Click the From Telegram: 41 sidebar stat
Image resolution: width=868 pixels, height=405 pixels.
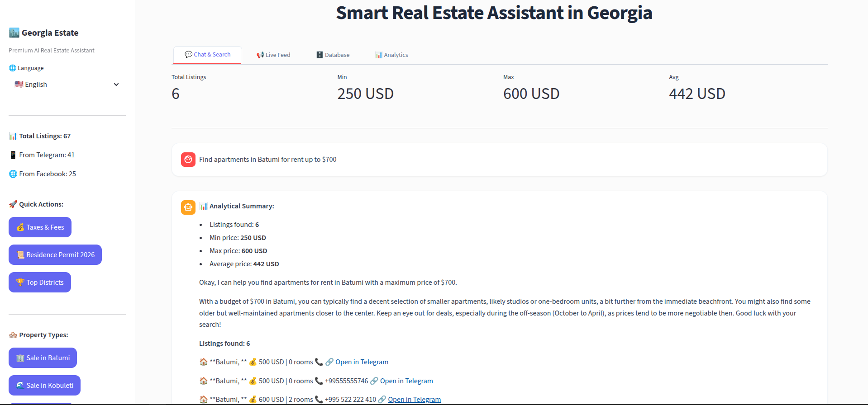(x=42, y=155)
